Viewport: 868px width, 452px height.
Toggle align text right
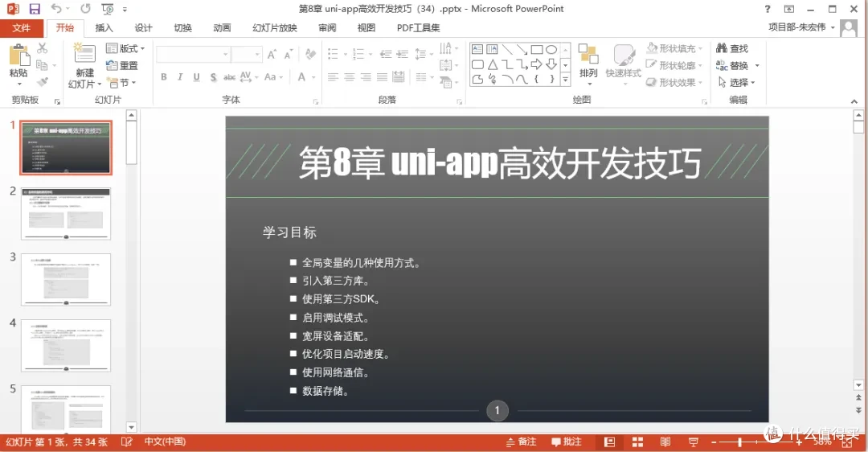(366, 77)
